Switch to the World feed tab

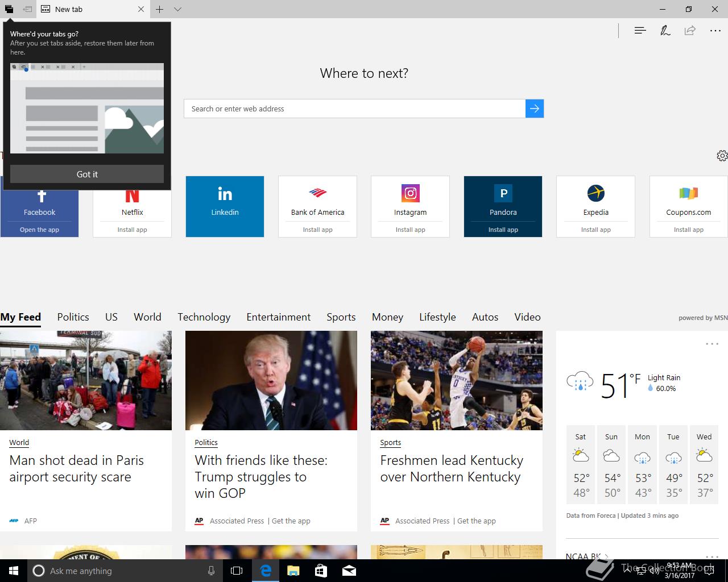147,317
